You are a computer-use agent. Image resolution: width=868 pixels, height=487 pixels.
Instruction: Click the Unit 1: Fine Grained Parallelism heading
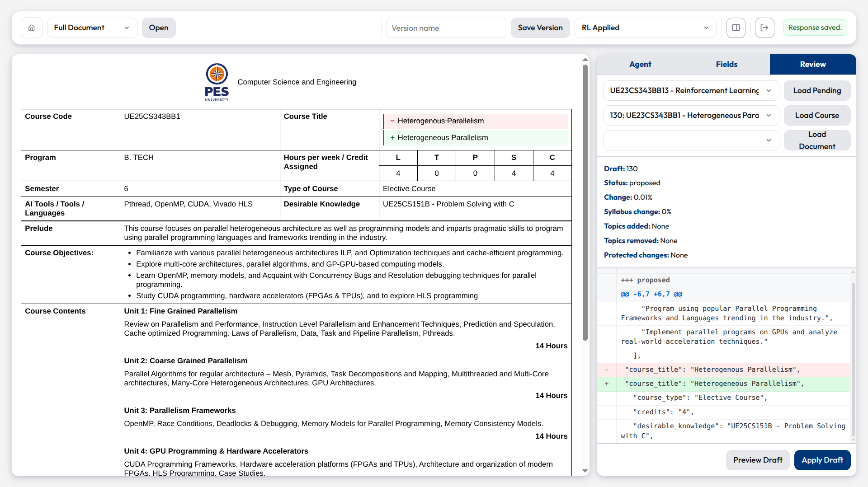click(x=180, y=311)
